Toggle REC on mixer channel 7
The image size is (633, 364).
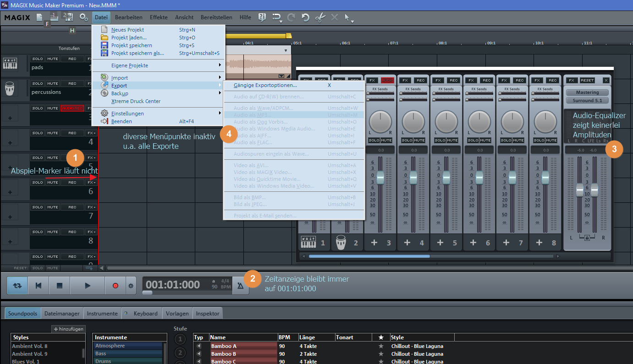click(520, 80)
